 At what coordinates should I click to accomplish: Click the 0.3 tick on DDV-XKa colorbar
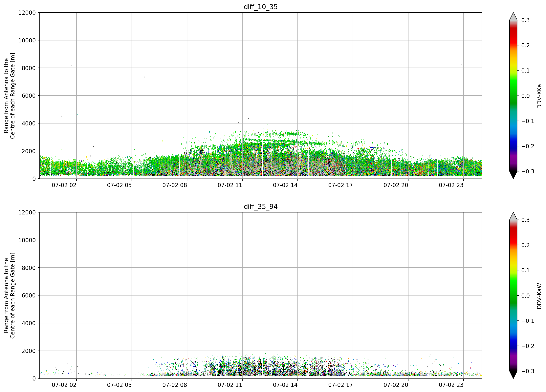coord(526,20)
